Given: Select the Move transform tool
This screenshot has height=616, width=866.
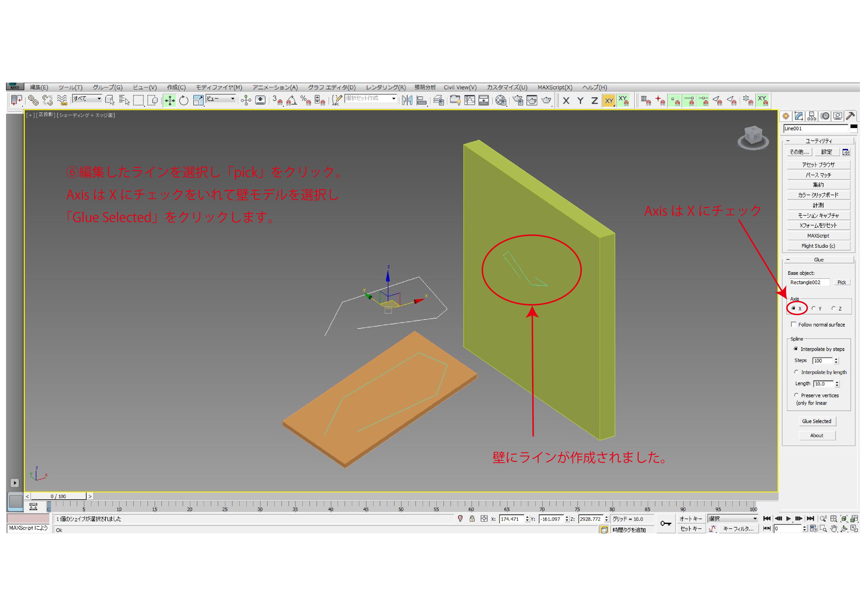Looking at the screenshot, I should 170,101.
